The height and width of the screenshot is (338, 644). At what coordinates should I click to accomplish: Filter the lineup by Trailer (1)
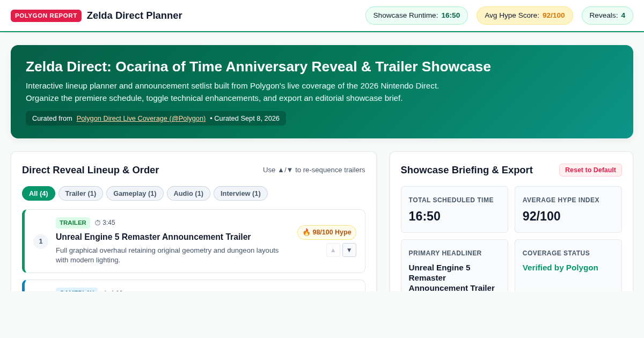click(x=80, y=193)
